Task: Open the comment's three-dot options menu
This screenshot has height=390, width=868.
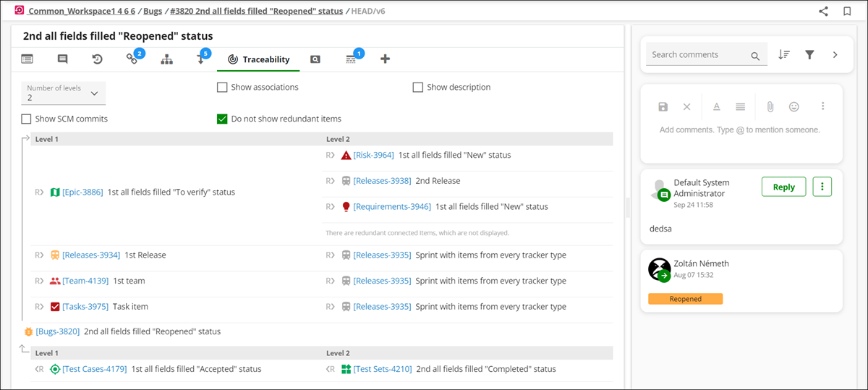Action: coord(822,187)
